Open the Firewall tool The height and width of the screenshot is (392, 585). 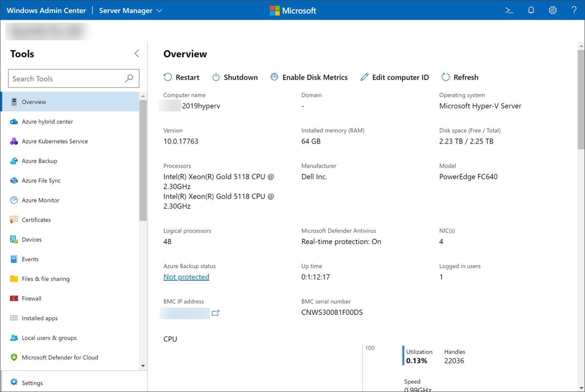tap(31, 298)
